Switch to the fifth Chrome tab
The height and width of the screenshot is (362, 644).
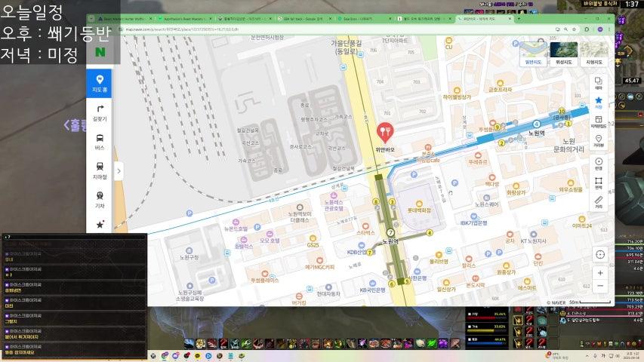coord(363,19)
